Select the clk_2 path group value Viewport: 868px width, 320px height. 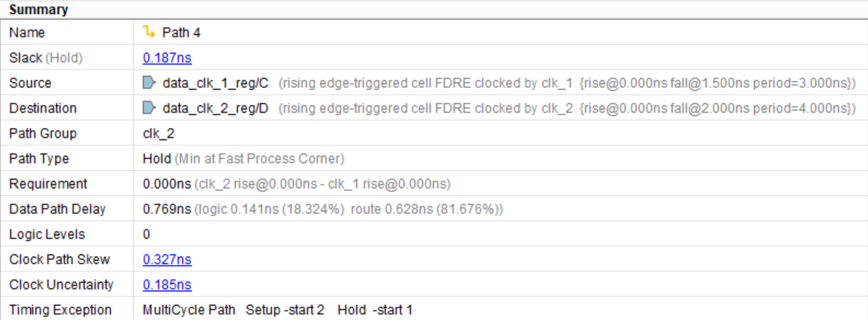158,134
